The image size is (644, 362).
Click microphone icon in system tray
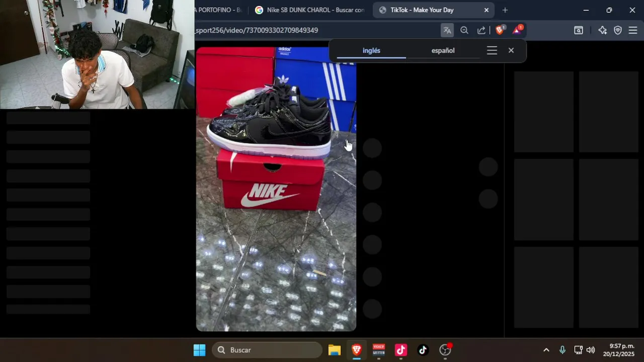tap(562, 350)
